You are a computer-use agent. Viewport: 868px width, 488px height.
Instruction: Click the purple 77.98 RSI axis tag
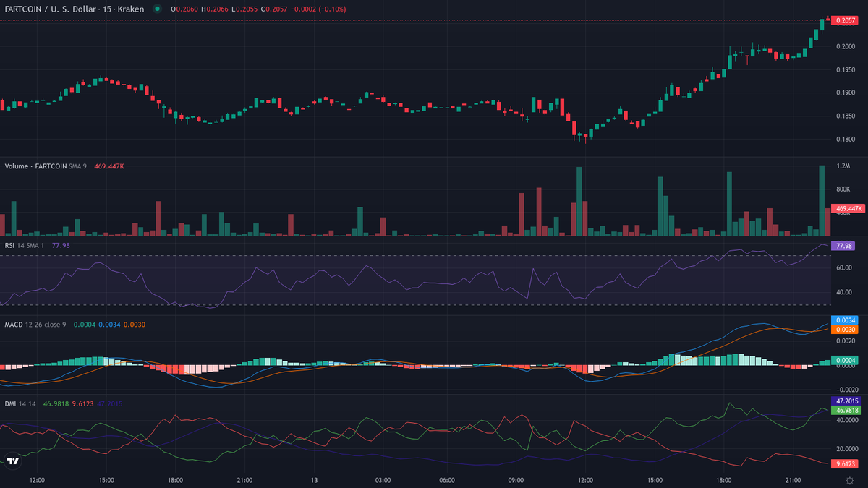point(843,246)
